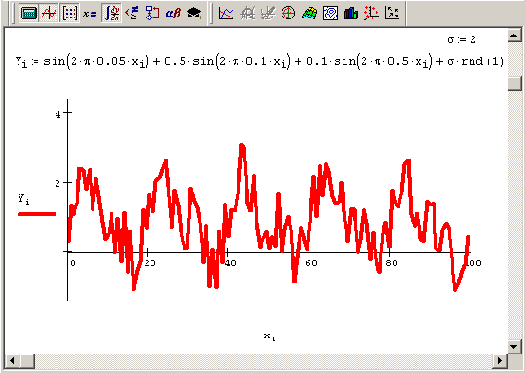
Task: Open the Calculator toolbar
Action: pos(29,13)
